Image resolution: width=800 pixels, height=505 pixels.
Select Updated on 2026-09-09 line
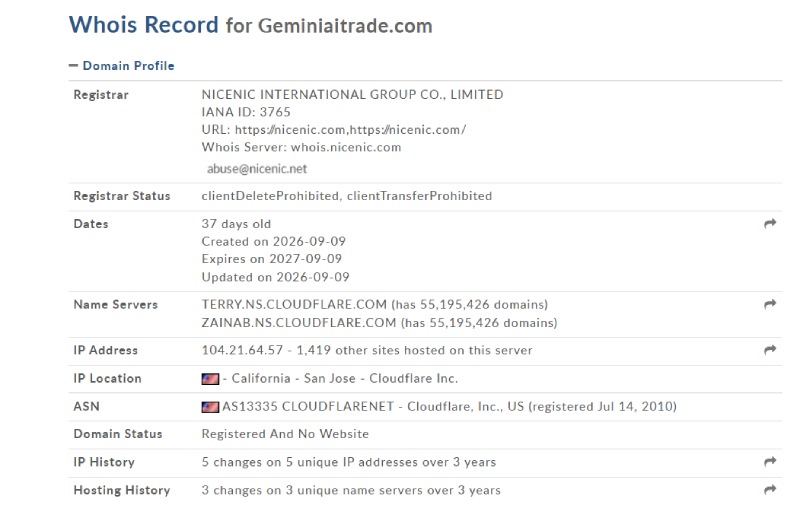(276, 277)
